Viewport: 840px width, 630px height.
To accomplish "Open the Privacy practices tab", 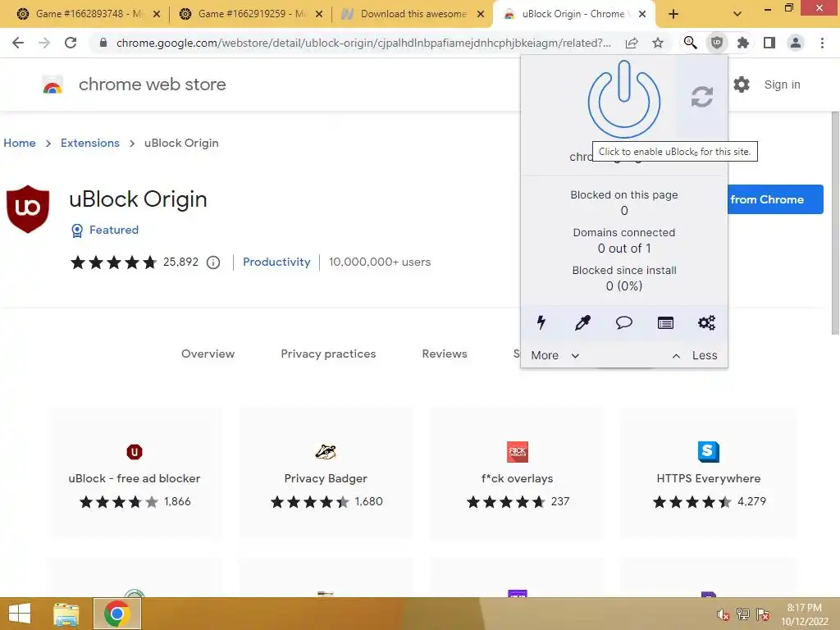I will tap(328, 354).
